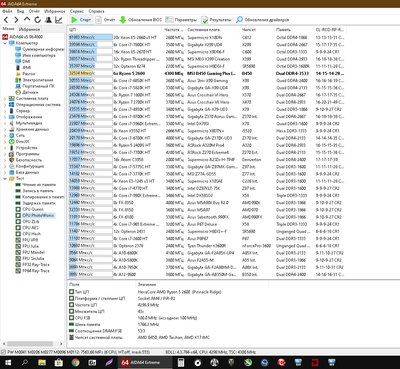
Task: Open the Чтение из памяти test
Action: pyautogui.click(x=36, y=185)
